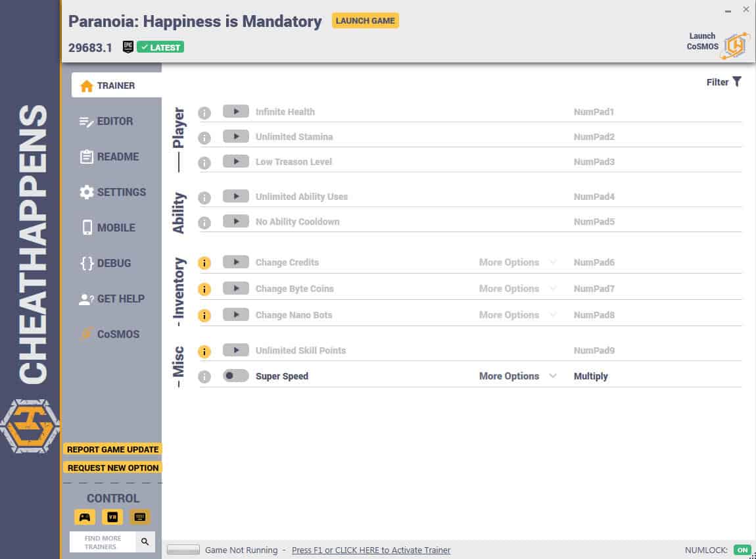
Task: View info about Super Speed
Action: point(204,377)
